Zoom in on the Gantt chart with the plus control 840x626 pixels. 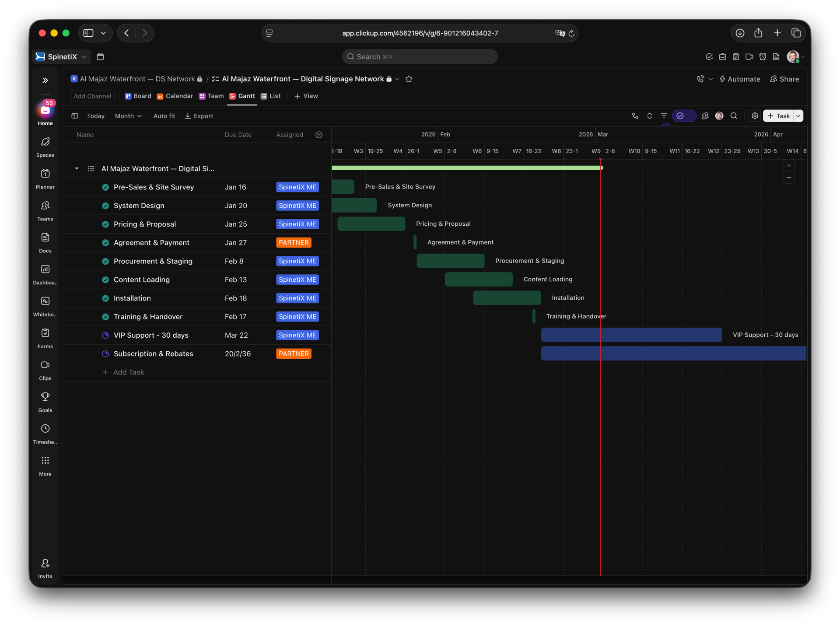pos(789,165)
